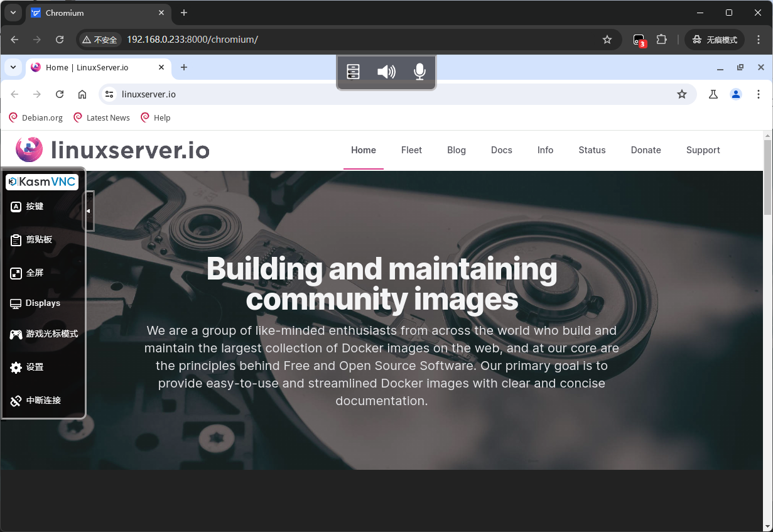Open KasmVNC settings (设置)
This screenshot has height=532, width=773.
point(27,367)
